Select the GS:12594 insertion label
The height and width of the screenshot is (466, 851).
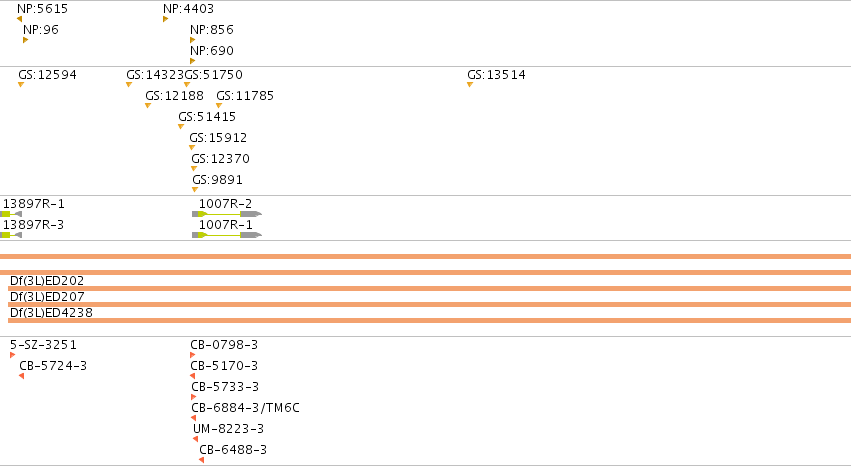click(47, 75)
